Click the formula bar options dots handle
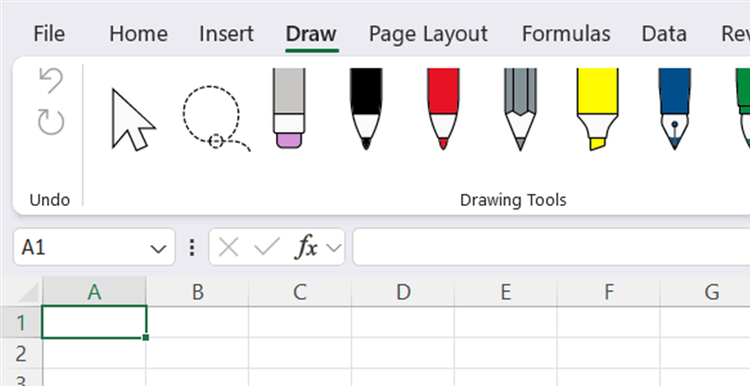The height and width of the screenshot is (386, 750). [192, 247]
